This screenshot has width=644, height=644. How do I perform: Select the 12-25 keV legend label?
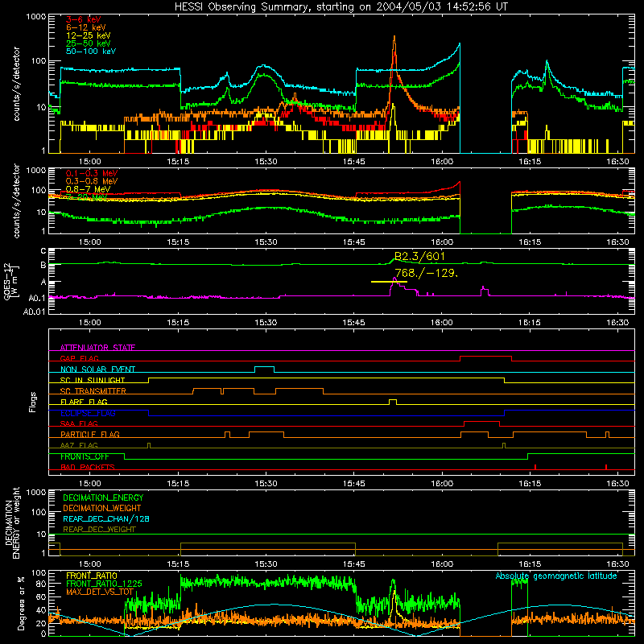click(x=88, y=35)
